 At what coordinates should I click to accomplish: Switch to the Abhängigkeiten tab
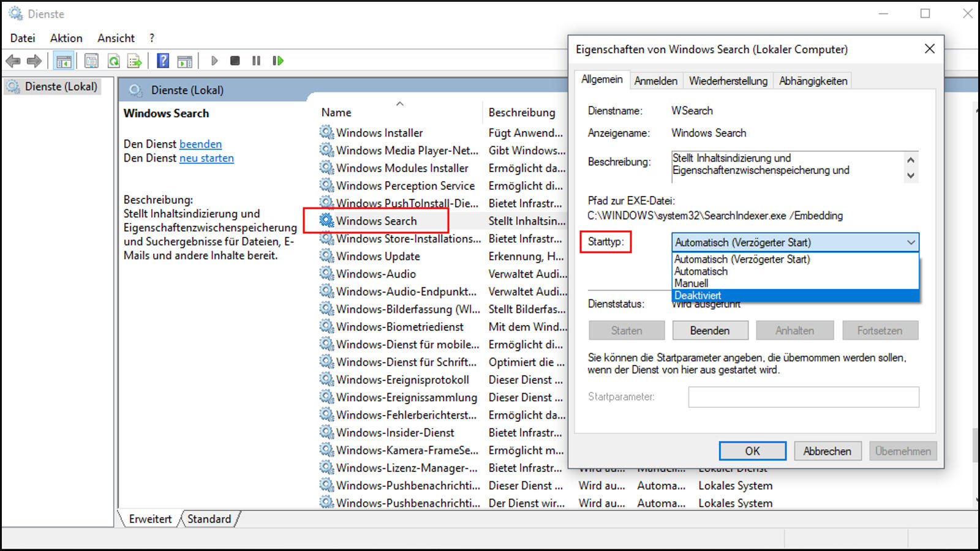pyautogui.click(x=813, y=81)
